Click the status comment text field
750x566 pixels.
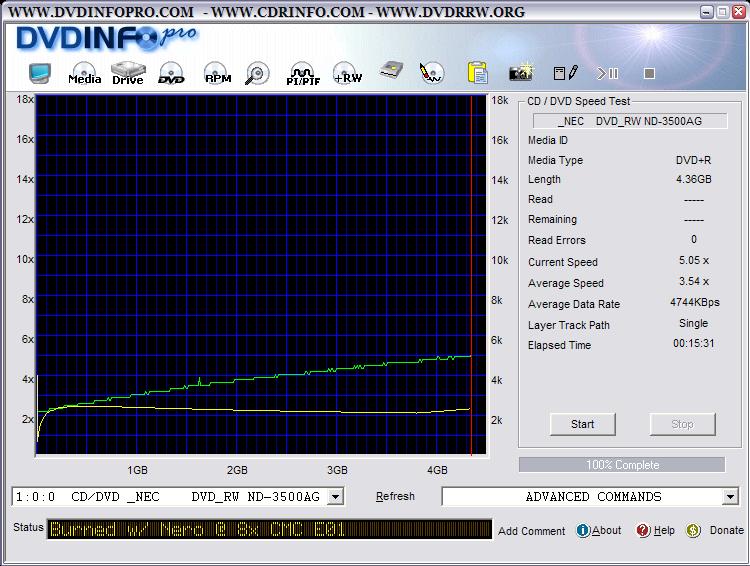tap(269, 529)
